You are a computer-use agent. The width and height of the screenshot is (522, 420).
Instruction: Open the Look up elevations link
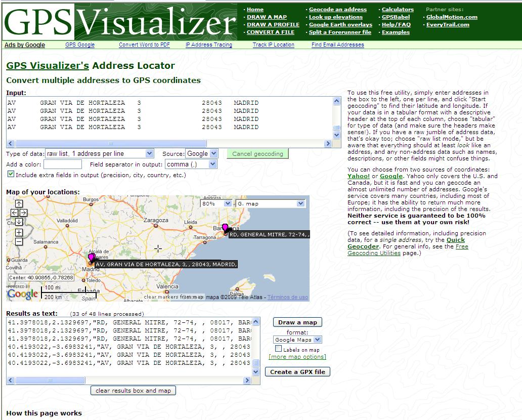point(335,17)
